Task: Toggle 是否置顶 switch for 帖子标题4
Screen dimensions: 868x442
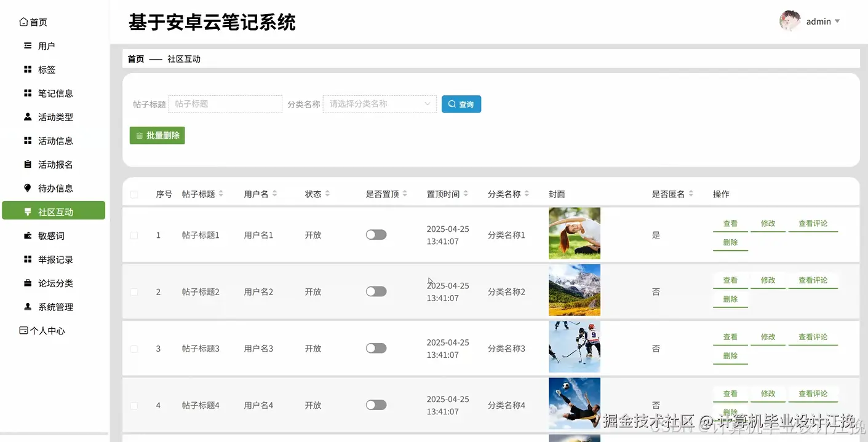Action: click(x=376, y=405)
